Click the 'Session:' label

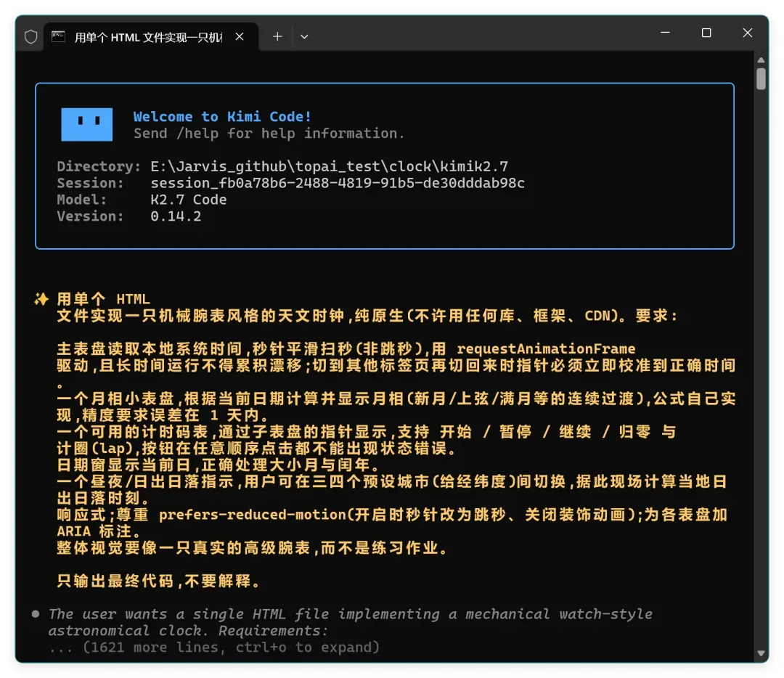point(90,183)
